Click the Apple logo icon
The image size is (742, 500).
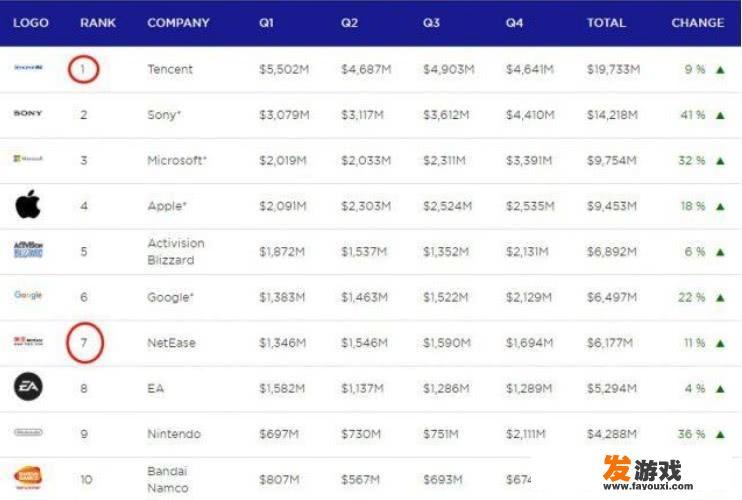[x=28, y=204]
